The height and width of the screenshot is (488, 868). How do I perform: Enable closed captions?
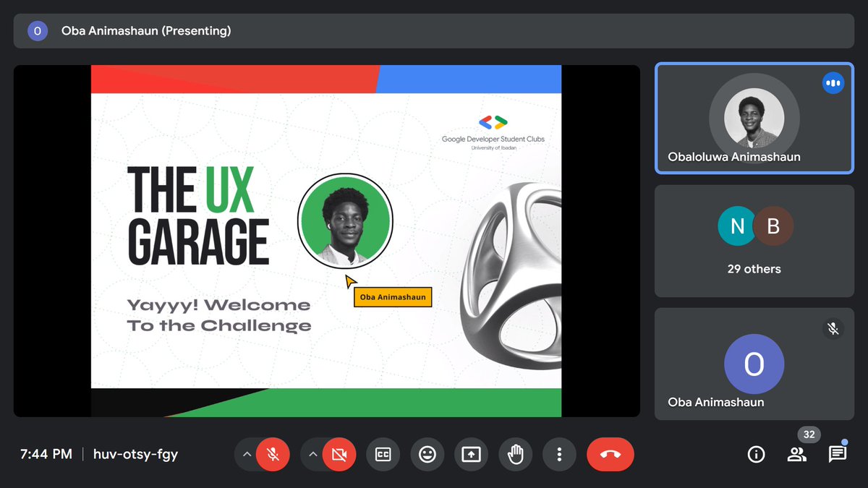point(383,455)
